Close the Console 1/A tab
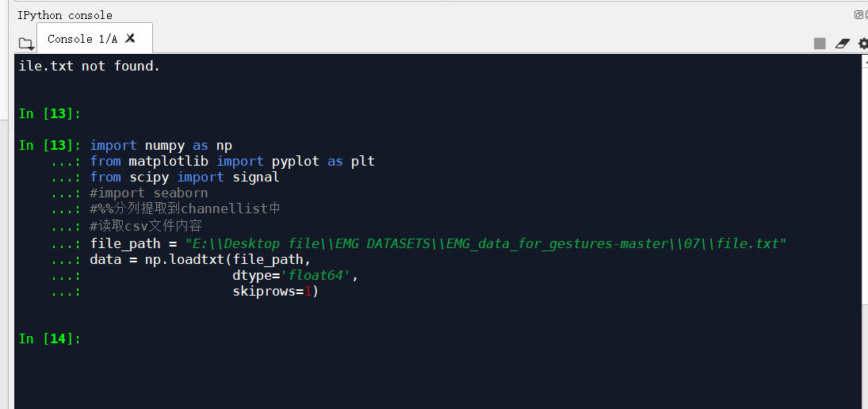 pos(130,37)
